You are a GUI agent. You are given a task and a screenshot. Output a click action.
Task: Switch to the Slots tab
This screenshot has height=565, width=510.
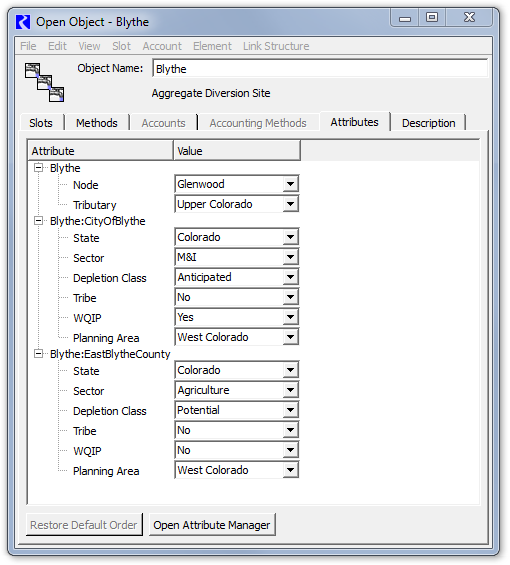41,123
